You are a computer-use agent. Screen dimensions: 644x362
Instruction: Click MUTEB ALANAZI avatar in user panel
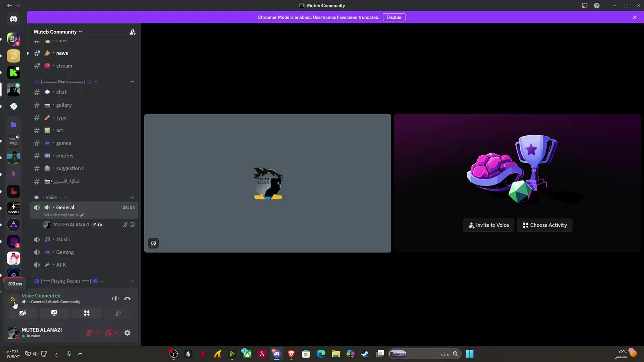13,333
